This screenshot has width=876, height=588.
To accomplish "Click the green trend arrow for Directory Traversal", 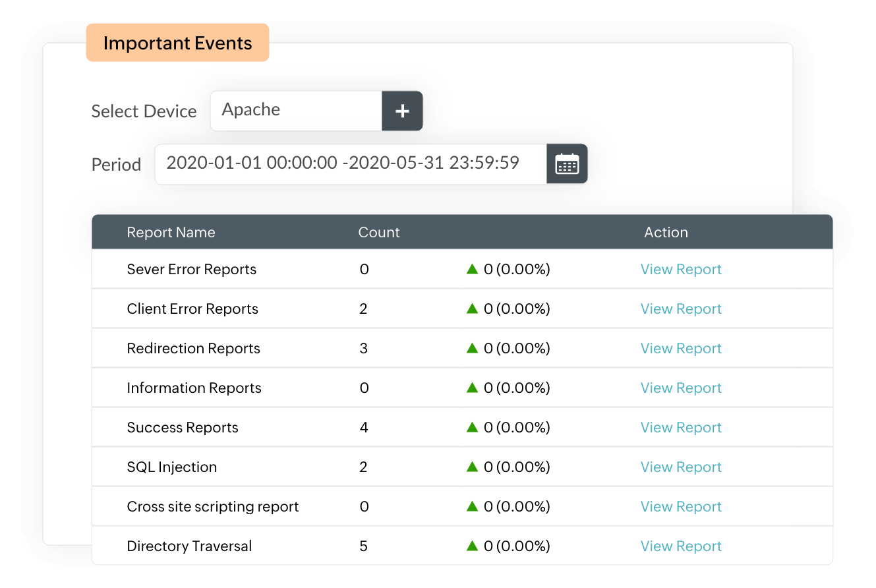I will coord(472,546).
